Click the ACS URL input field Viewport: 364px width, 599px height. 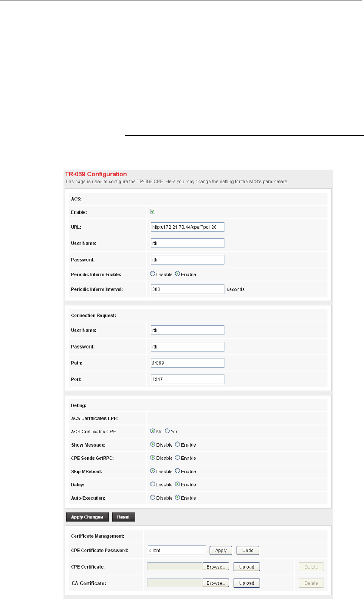pos(187,227)
